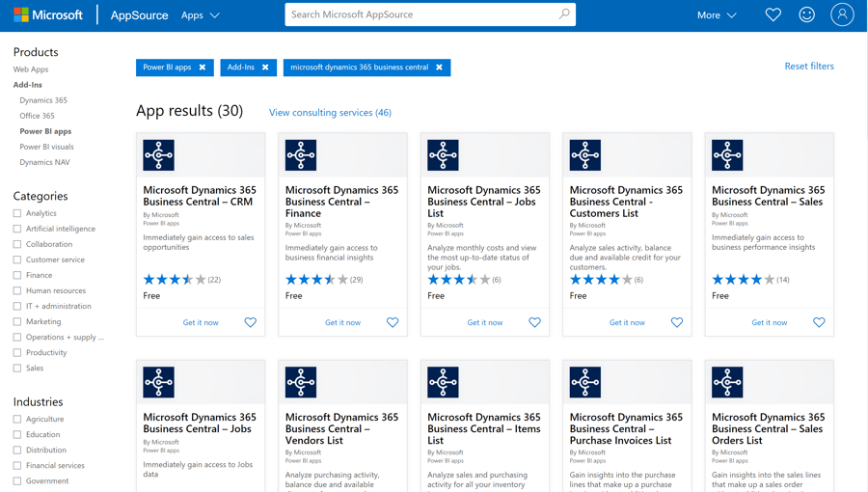Get it now for Business Central – CRM
Screen dimensions: 868x492
[x=201, y=322]
